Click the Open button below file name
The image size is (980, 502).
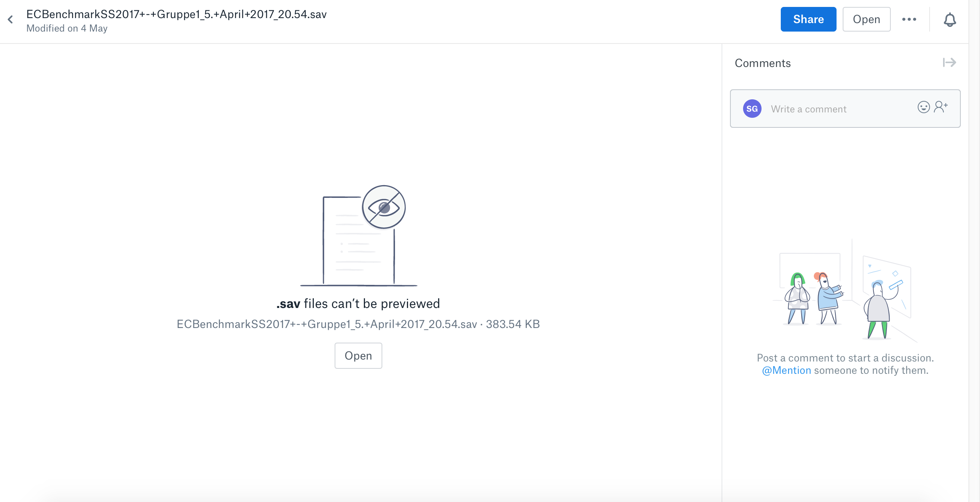pos(358,355)
